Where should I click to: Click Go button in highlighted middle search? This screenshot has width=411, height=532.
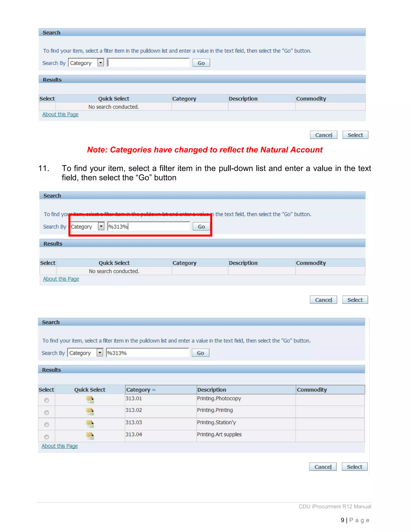pyautogui.click(x=201, y=226)
